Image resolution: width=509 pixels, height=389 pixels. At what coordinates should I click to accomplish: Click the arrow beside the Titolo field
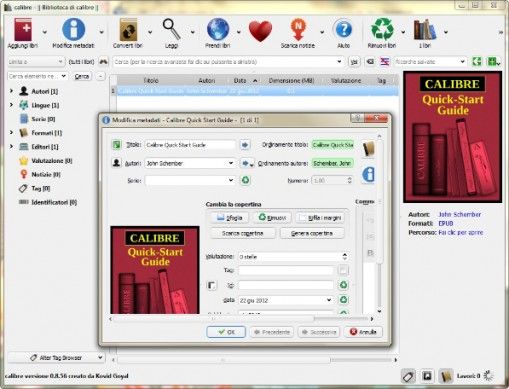(x=245, y=145)
